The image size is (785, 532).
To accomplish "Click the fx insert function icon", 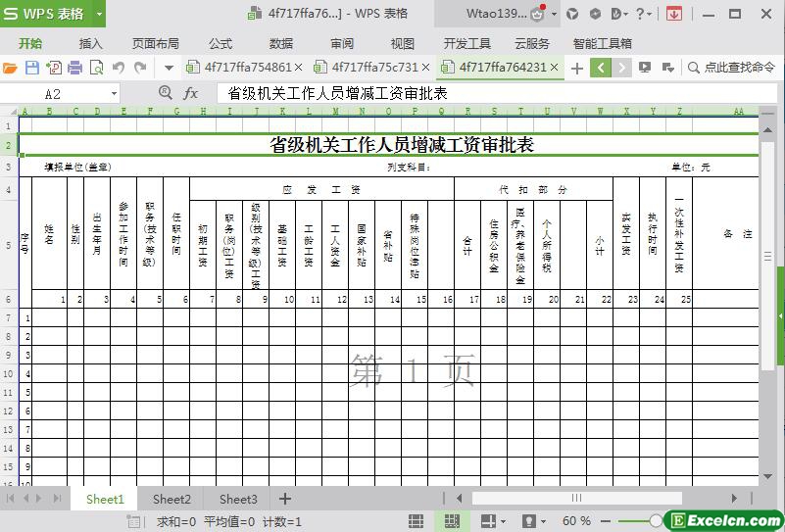I will point(191,93).
